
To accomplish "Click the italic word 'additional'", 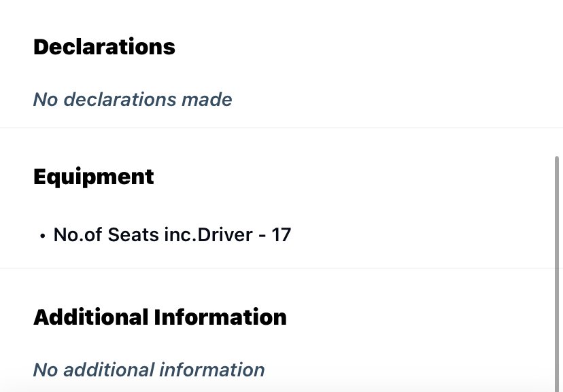I will 108,370.
